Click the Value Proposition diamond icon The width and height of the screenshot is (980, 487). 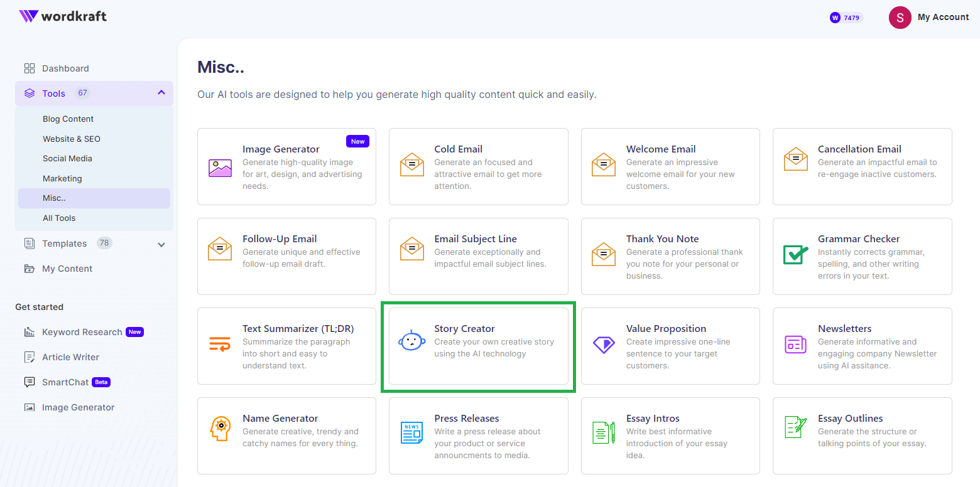tap(604, 345)
